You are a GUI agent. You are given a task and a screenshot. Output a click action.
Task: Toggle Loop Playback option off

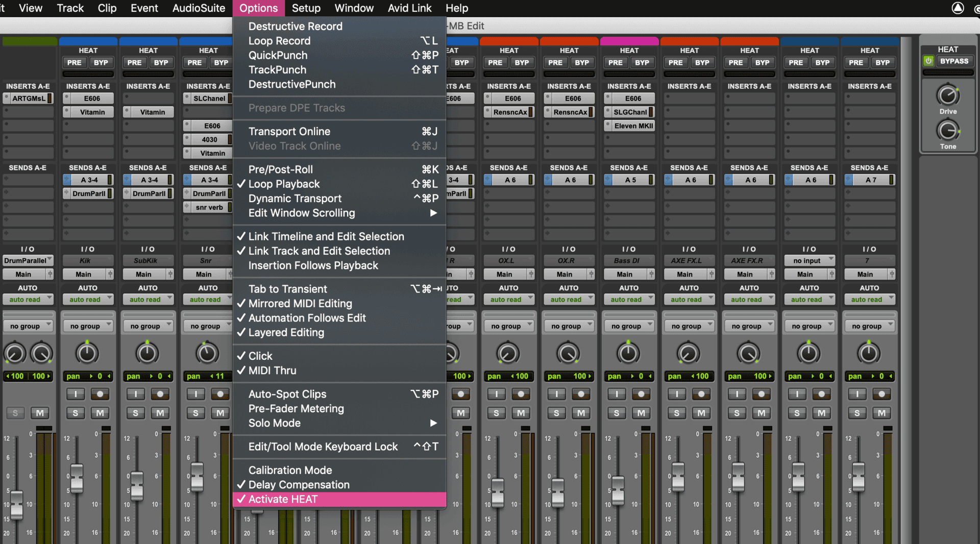(284, 184)
